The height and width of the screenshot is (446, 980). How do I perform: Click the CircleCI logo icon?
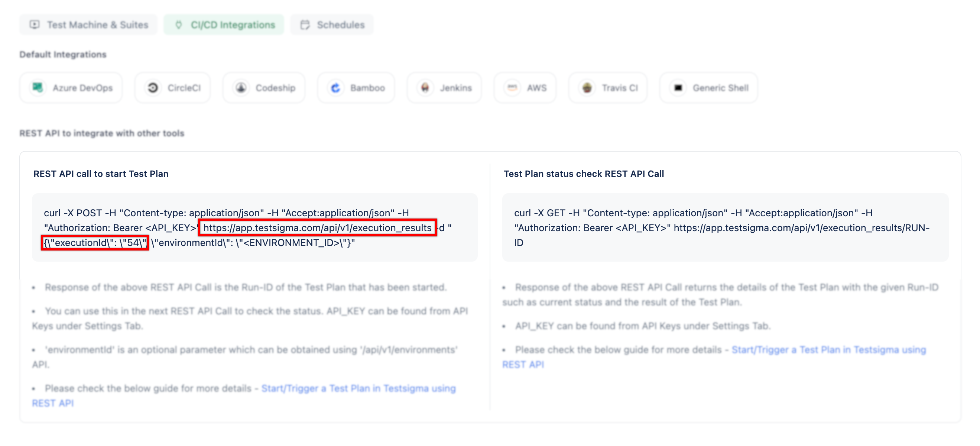pyautogui.click(x=153, y=88)
